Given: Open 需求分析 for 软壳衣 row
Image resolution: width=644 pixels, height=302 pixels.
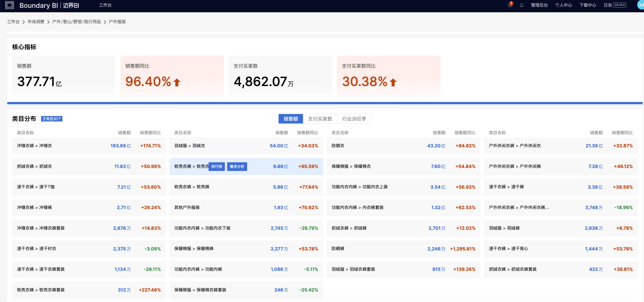Looking at the screenshot, I should click(237, 166).
